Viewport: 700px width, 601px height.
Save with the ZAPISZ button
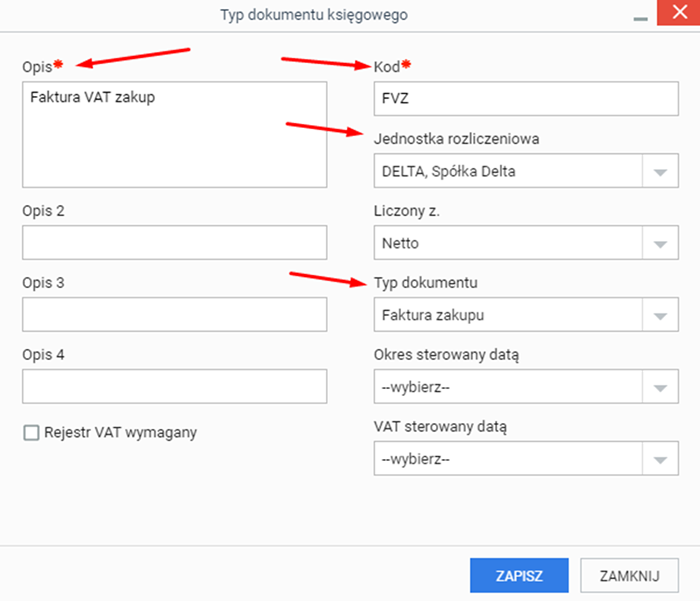point(519,576)
